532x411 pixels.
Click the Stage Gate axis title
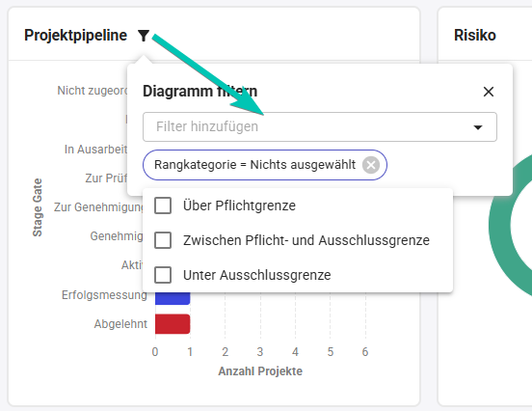pos(38,207)
